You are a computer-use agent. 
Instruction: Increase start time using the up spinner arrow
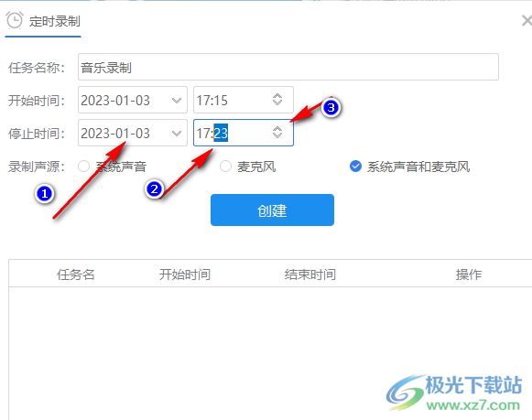[x=277, y=96]
